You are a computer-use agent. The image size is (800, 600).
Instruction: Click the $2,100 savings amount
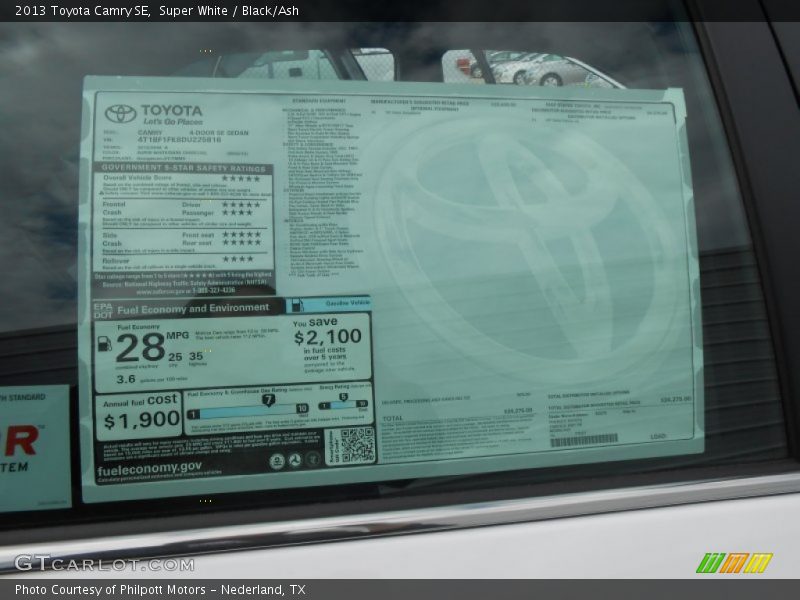tap(328, 337)
